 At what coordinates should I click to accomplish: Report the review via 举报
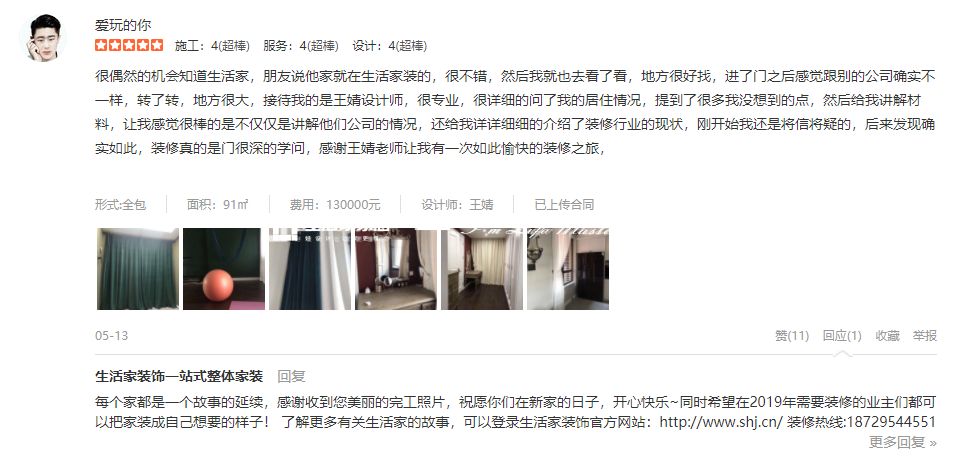click(924, 336)
